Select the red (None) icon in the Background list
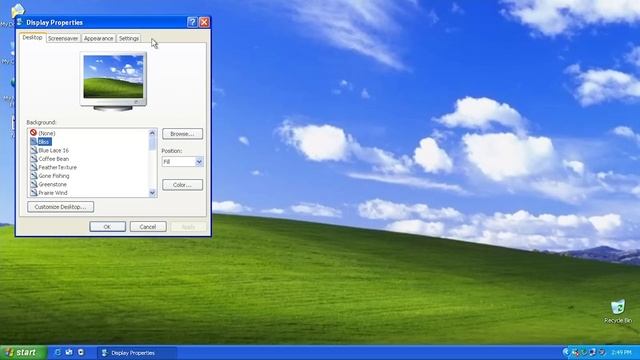 (x=33, y=133)
